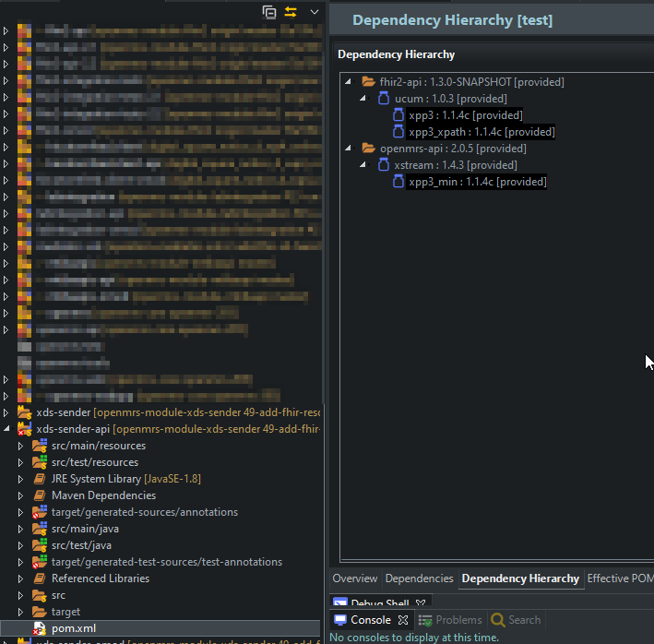
Task: Click target/generated-sources/annotations folder icon
Action: 40,512
